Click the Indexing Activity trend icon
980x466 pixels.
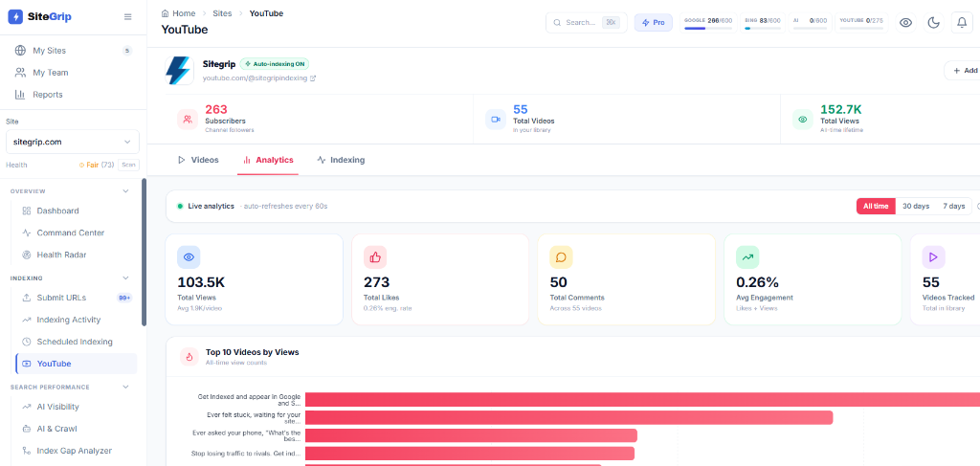click(26, 320)
